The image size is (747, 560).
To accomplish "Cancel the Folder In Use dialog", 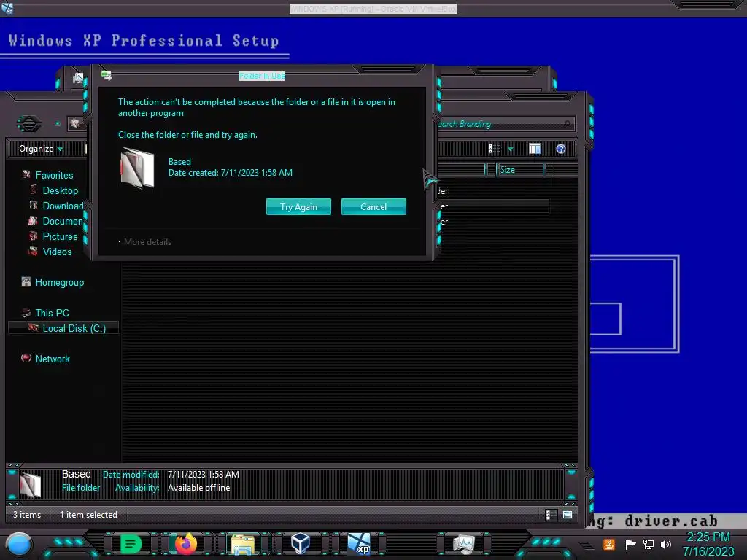I will pos(373,206).
